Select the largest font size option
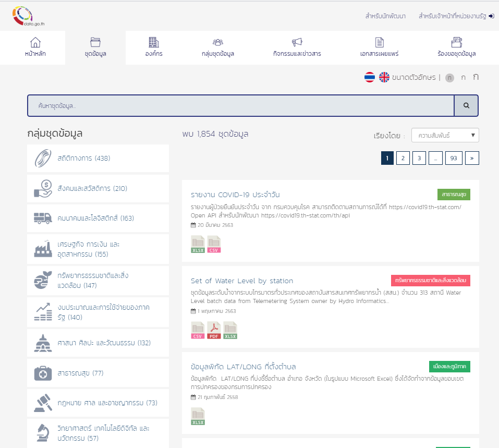The image size is (499, 448). (476, 77)
